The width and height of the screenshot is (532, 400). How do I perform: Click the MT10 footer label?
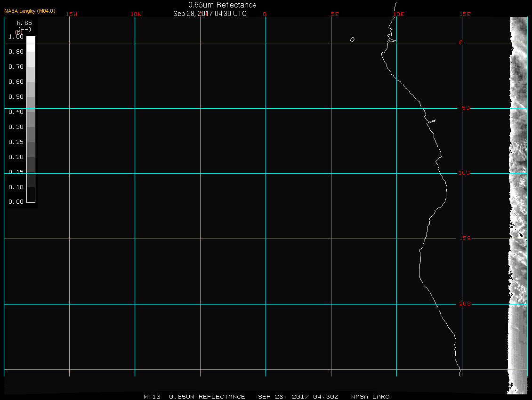click(x=152, y=397)
